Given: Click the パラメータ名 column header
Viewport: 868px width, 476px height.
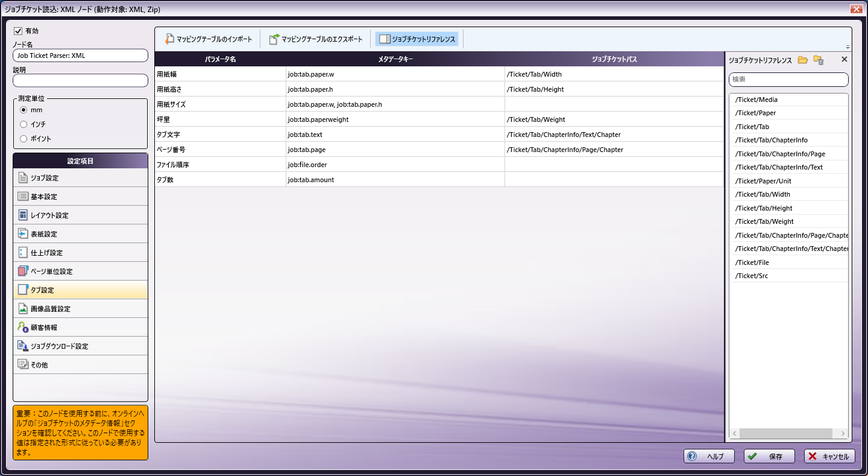Looking at the screenshot, I should (x=221, y=59).
